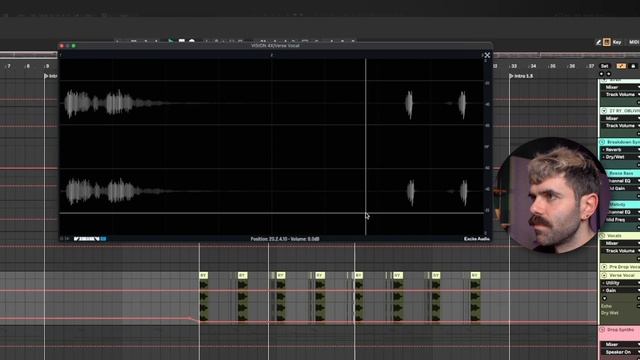Click bar 33 on the arrangement ruler
The width and height of the screenshot is (640, 360).
point(513,66)
